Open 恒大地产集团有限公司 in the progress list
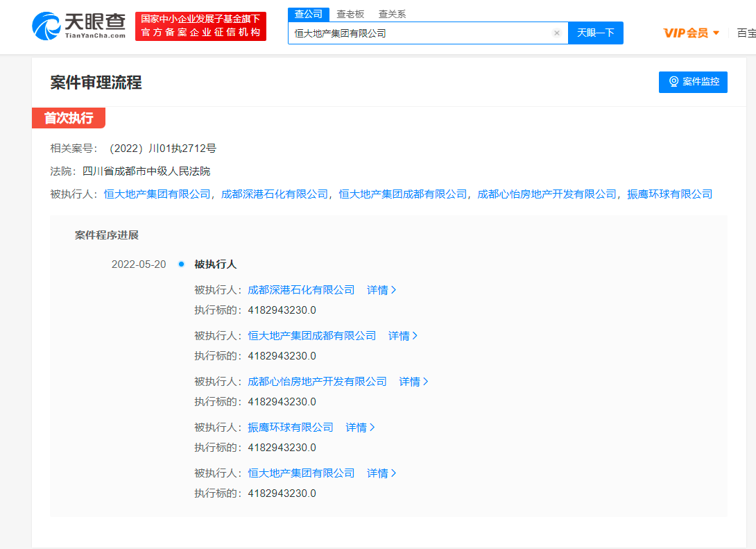Image resolution: width=756 pixels, height=549 pixels. (x=301, y=473)
